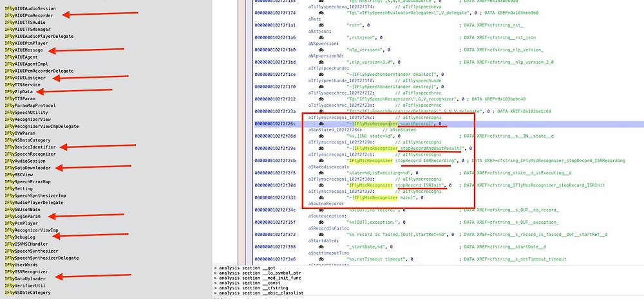Choose IFlyRecognizerViewImpDelegate from the list
644x299 pixels.
point(41,126)
